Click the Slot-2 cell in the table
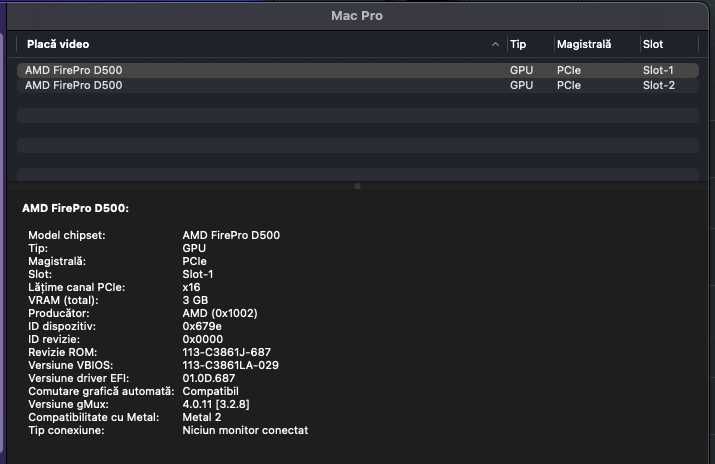This screenshot has height=464, width=715. (x=658, y=85)
